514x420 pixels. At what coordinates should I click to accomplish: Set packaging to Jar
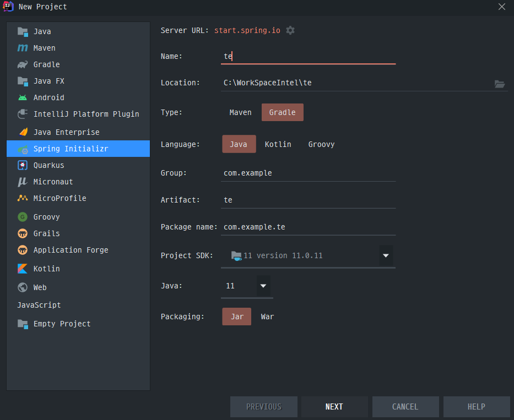(237, 317)
